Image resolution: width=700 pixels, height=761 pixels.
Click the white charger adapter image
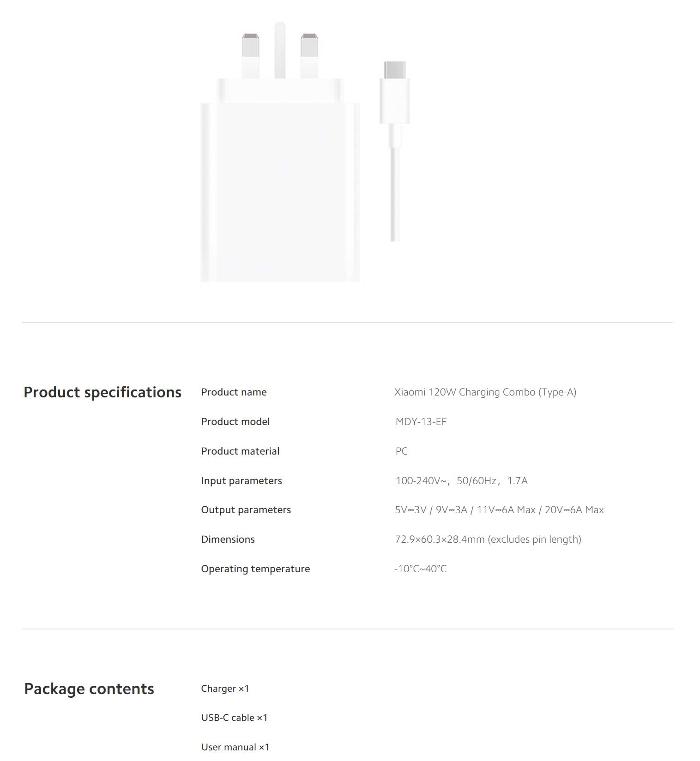coord(280,151)
